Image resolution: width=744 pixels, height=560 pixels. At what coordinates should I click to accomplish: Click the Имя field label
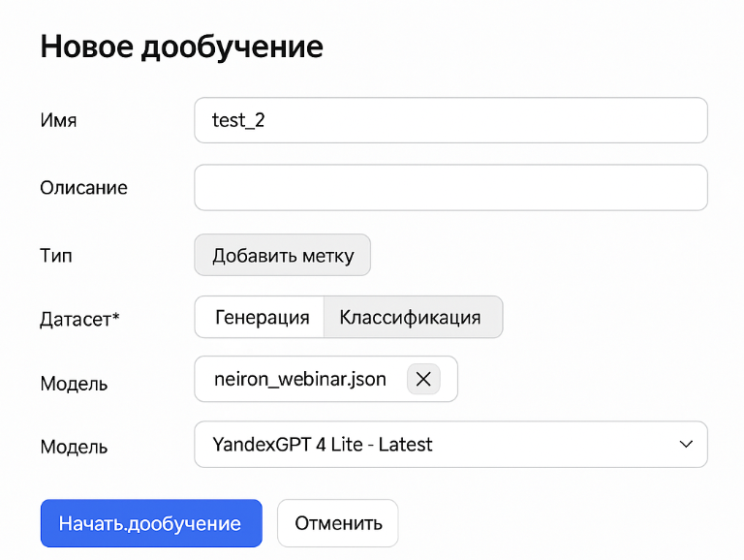click(x=58, y=121)
